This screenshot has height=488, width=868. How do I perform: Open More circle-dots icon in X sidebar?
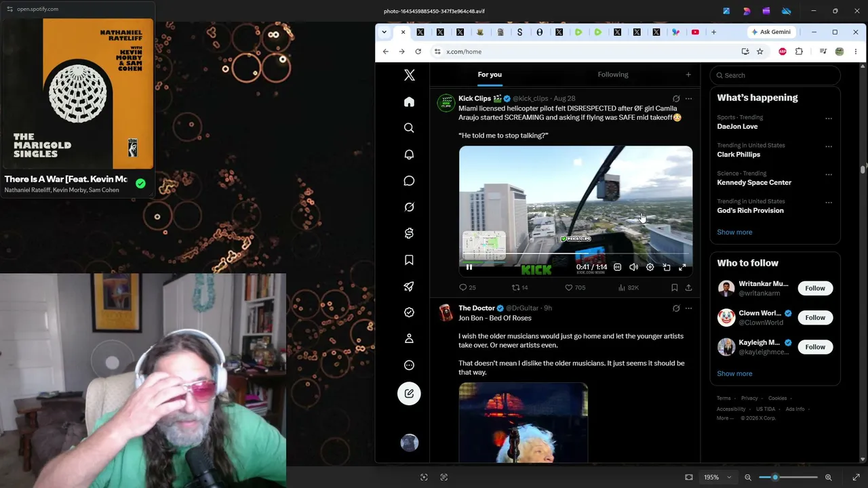tap(409, 365)
